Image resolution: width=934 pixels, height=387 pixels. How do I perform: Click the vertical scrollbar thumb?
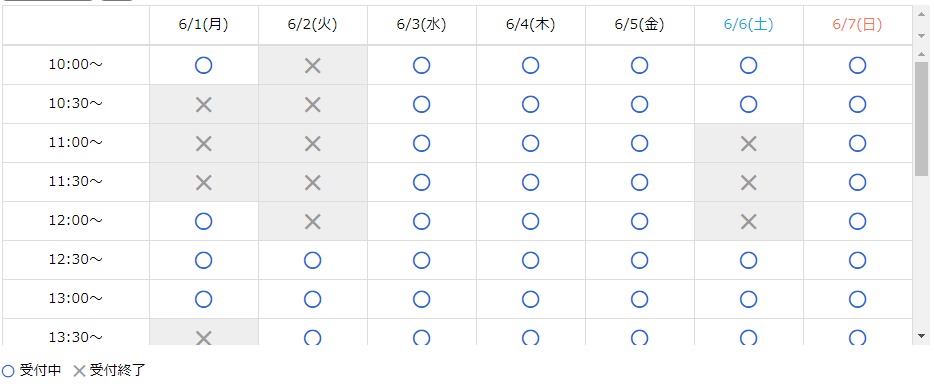click(921, 118)
